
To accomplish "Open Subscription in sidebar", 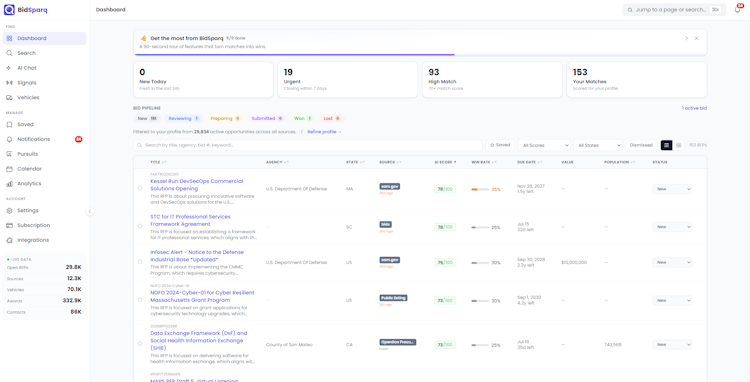I will pos(44,225).
